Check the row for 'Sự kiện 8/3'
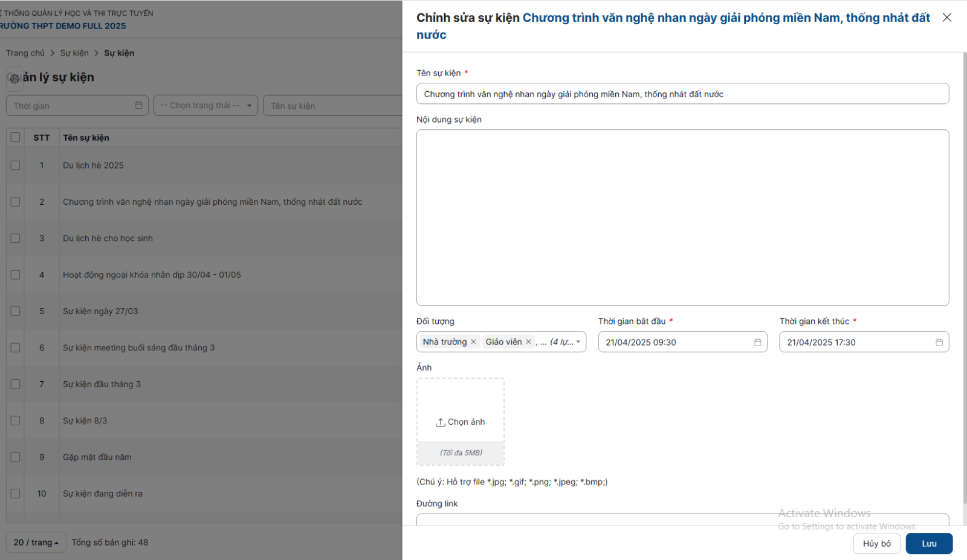967x560 pixels. pyautogui.click(x=16, y=421)
